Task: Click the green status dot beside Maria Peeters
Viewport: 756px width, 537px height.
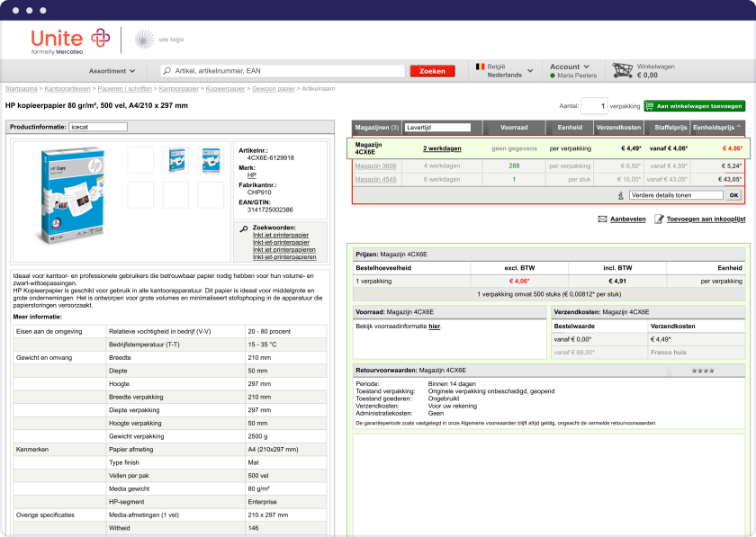Action: (x=553, y=76)
